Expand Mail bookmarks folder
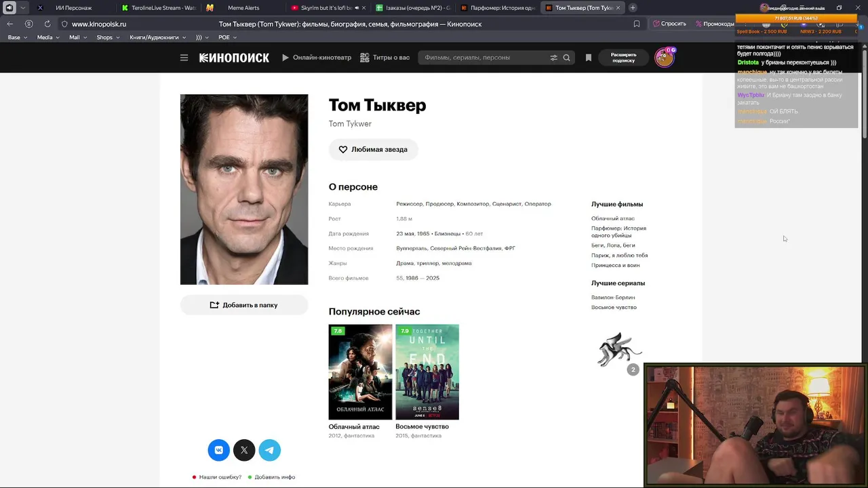Viewport: 868px width, 488px height. tap(78, 37)
